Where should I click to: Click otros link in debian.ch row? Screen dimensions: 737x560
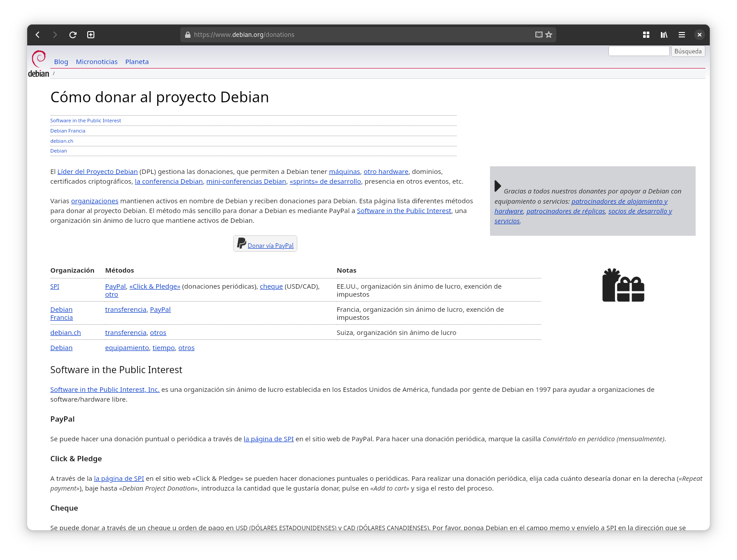click(158, 333)
